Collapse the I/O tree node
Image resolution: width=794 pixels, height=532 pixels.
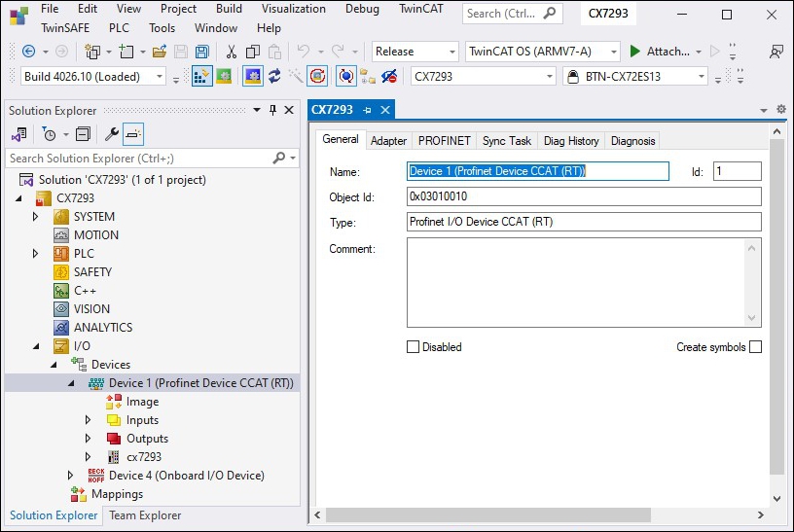coord(36,346)
